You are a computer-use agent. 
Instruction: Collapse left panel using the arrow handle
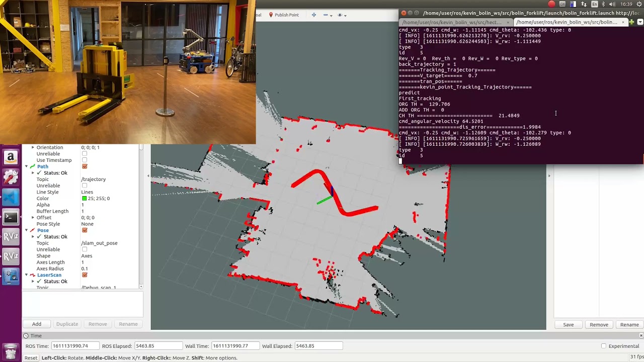[x=148, y=176]
